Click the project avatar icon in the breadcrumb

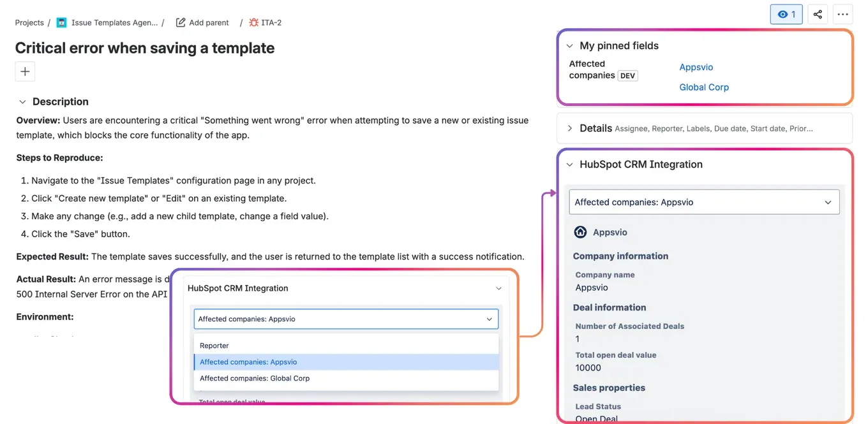[x=61, y=22]
